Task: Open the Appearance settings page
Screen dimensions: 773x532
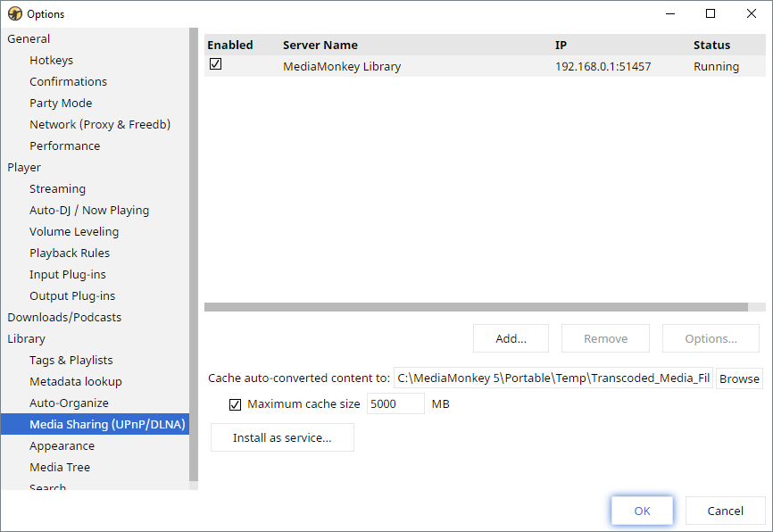Action: pos(62,445)
